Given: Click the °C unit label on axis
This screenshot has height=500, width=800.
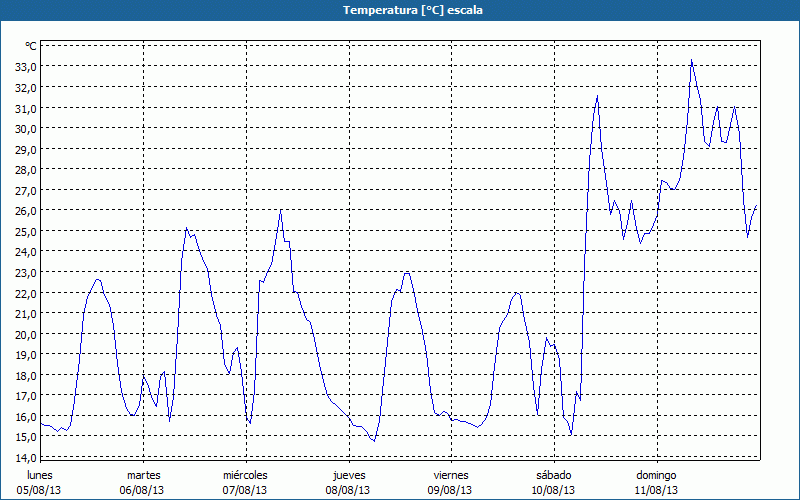Looking at the screenshot, I should tap(31, 46).
